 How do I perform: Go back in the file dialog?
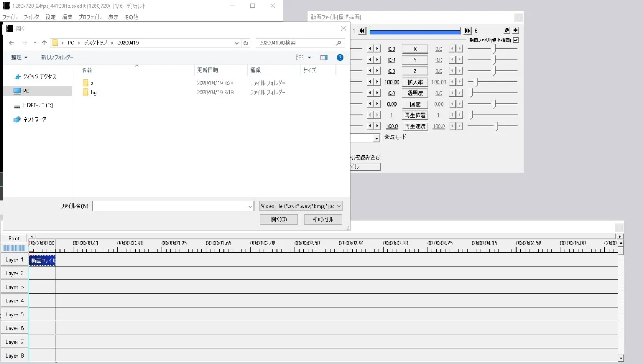11,43
